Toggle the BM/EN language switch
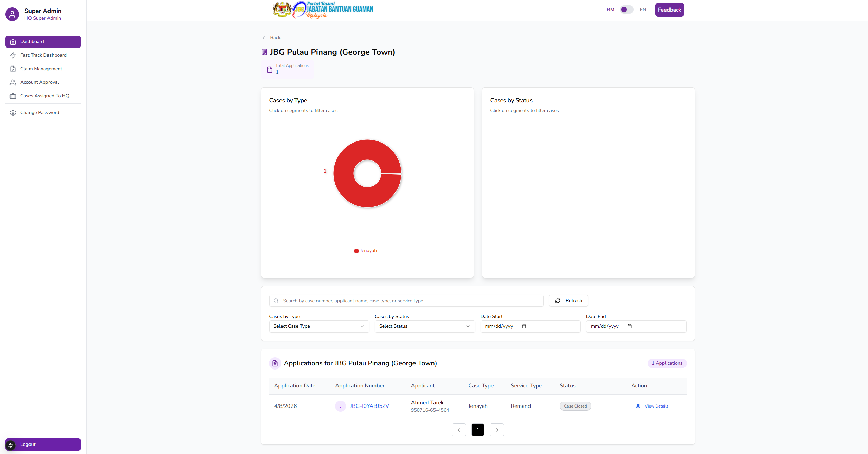868x454 pixels. [x=626, y=10]
